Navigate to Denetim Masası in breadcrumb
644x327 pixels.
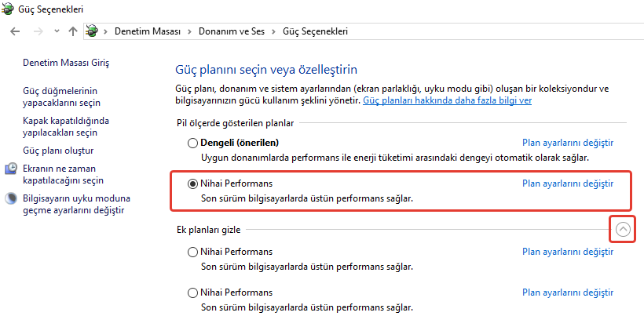pyautogui.click(x=147, y=31)
